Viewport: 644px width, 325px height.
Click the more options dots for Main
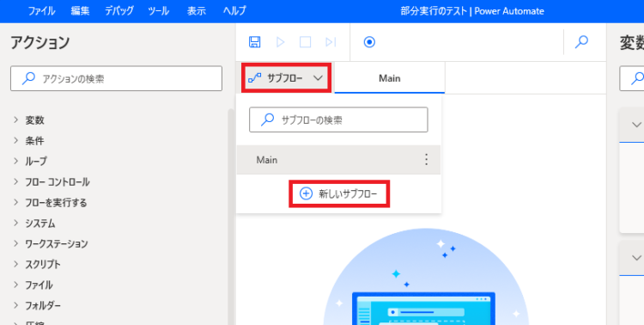(x=426, y=160)
